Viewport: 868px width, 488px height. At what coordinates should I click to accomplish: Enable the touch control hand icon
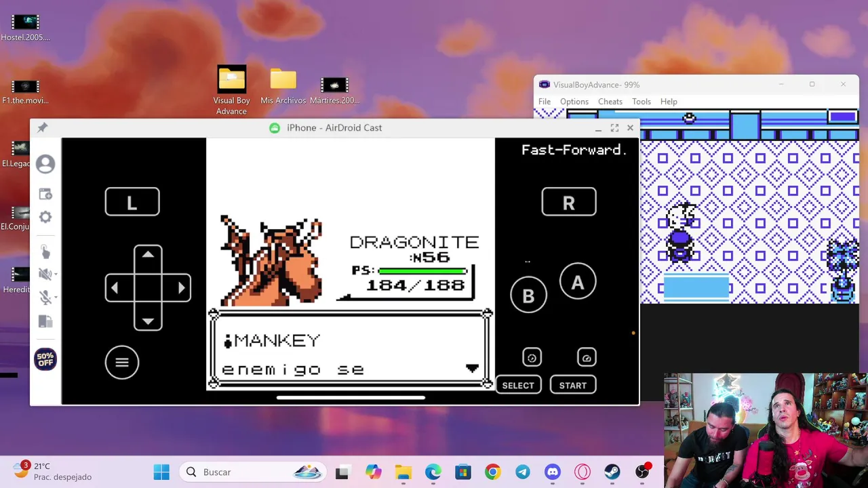45,252
